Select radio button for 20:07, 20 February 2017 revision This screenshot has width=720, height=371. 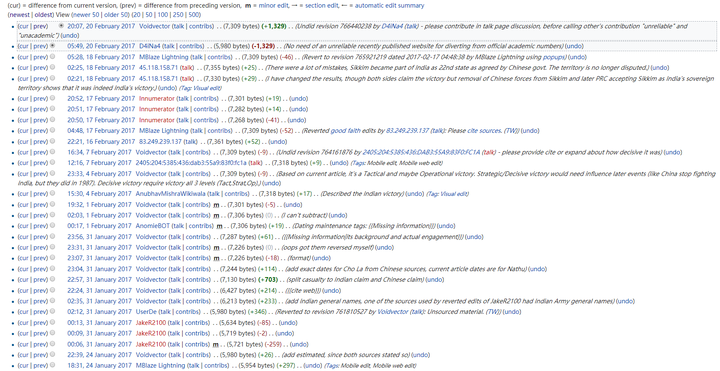click(x=62, y=26)
